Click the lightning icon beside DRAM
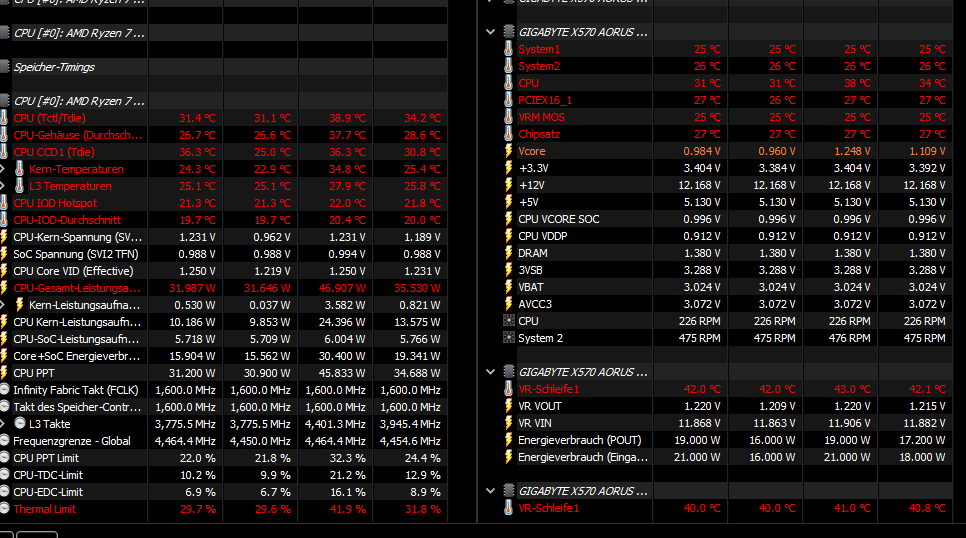966x538 pixels. coord(508,253)
